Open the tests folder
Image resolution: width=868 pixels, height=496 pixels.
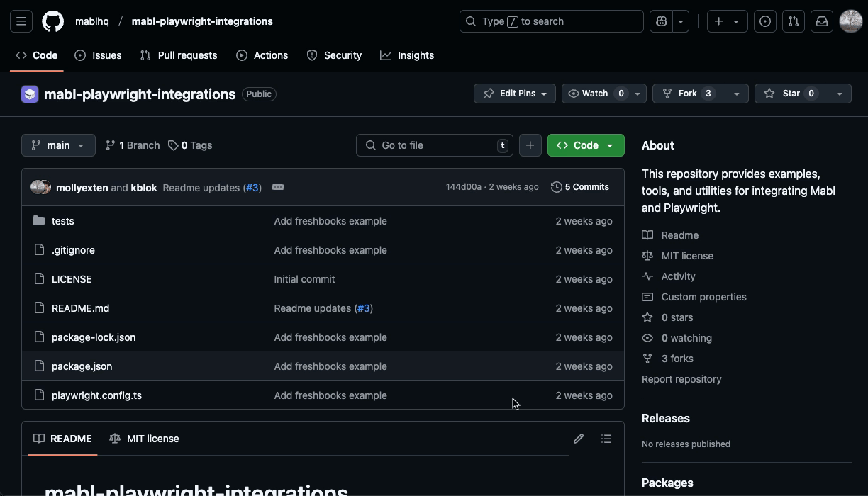coord(63,221)
